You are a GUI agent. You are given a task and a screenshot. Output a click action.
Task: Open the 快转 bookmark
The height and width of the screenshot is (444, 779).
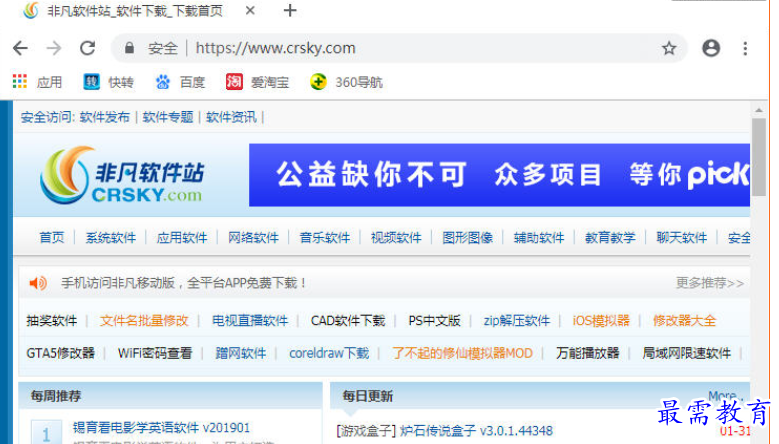coord(109,82)
